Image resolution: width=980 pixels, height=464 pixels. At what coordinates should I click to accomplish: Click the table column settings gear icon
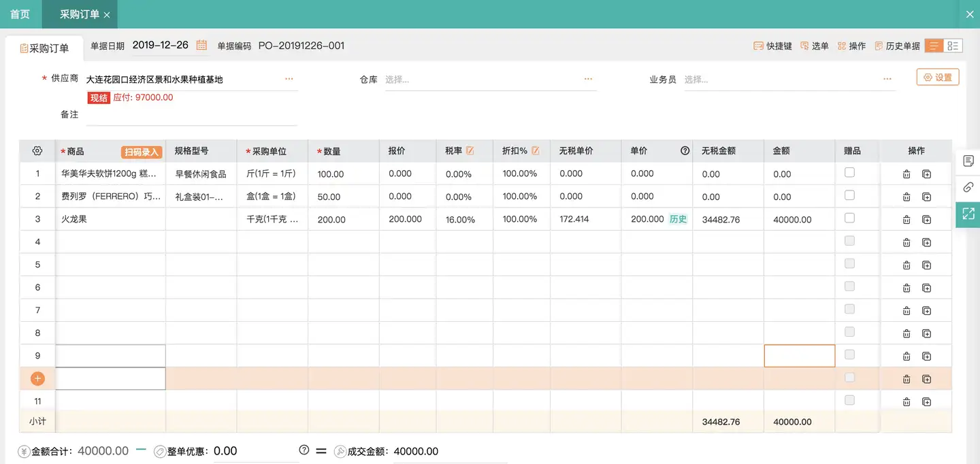coord(37,150)
